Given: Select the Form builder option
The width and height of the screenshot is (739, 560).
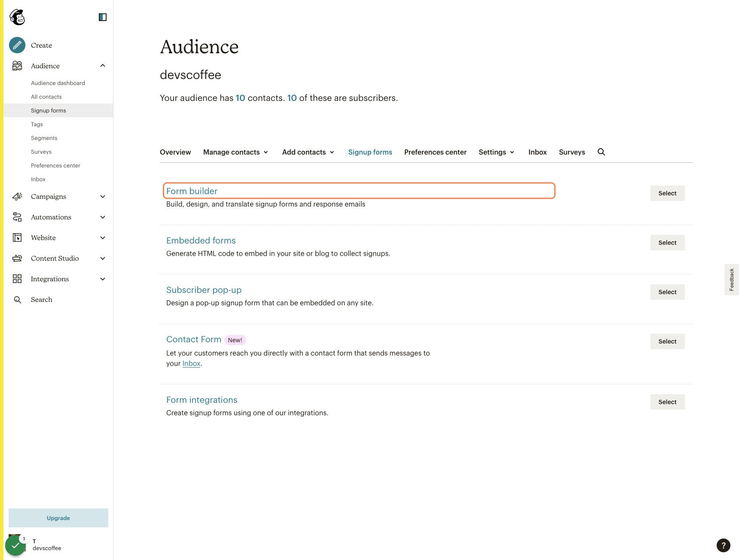Looking at the screenshot, I should 667,193.
